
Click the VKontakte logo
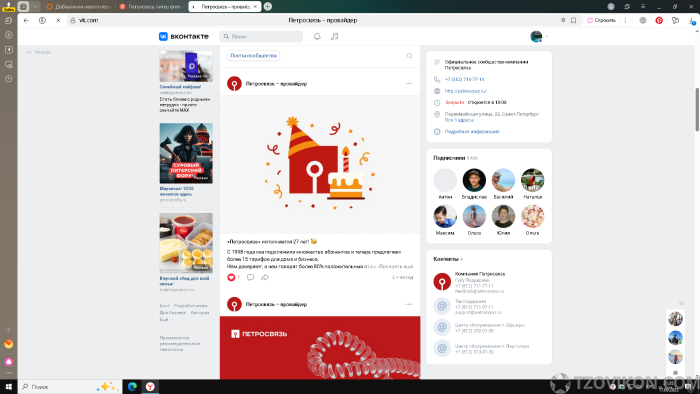click(183, 36)
